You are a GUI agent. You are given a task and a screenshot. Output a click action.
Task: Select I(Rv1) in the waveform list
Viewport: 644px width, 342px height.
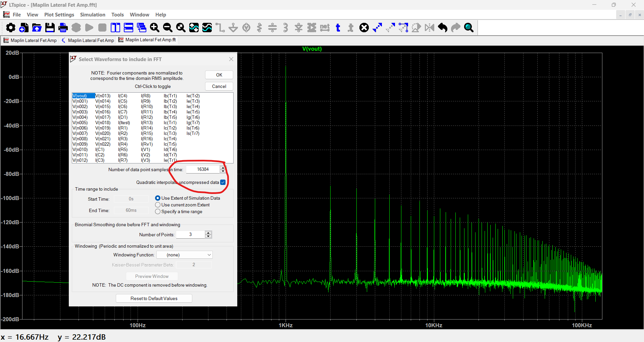tap(147, 144)
